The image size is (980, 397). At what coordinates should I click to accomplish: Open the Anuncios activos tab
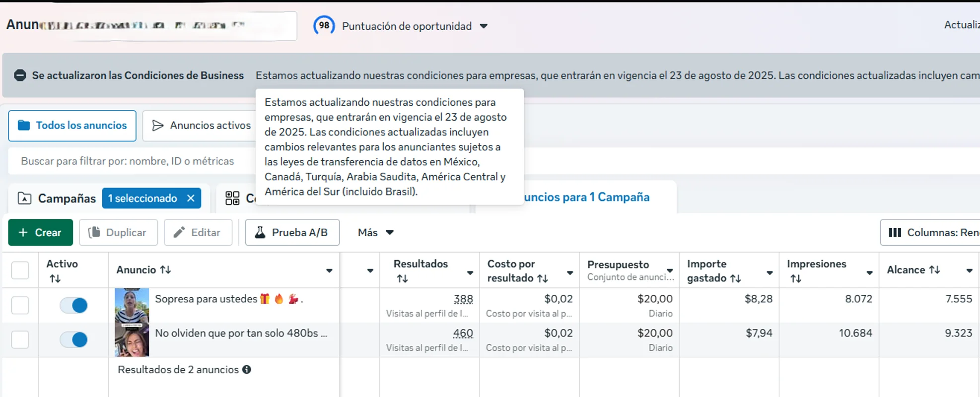[x=201, y=126]
